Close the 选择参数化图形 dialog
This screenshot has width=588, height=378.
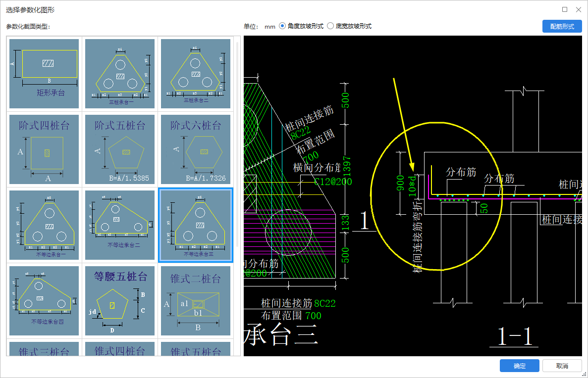pyautogui.click(x=579, y=9)
